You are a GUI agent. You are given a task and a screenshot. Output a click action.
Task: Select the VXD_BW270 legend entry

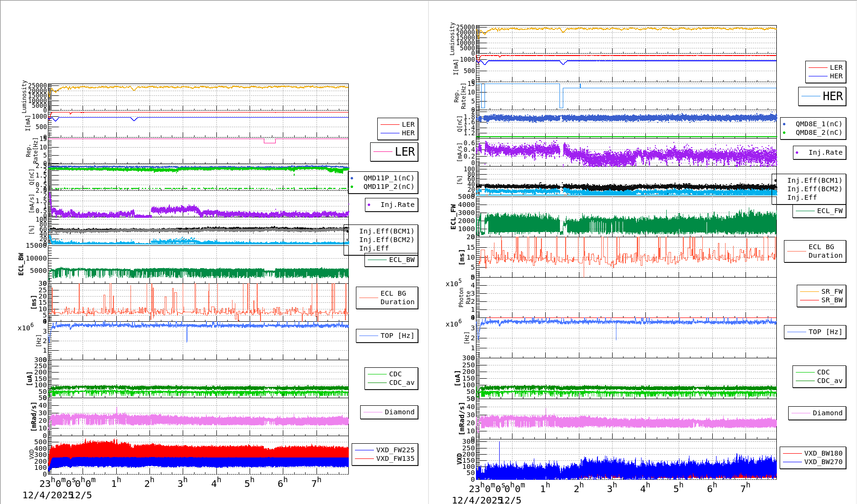(x=823, y=462)
